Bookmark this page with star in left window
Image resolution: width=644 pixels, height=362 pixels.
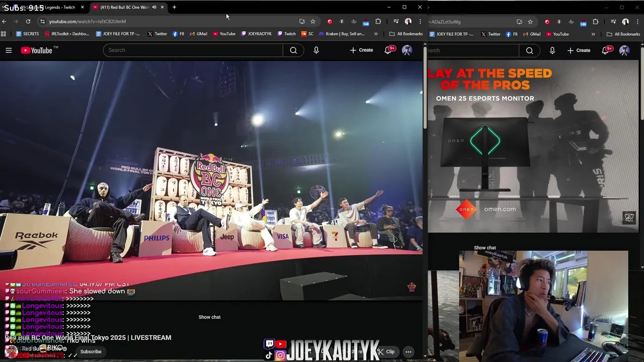[x=313, y=22]
